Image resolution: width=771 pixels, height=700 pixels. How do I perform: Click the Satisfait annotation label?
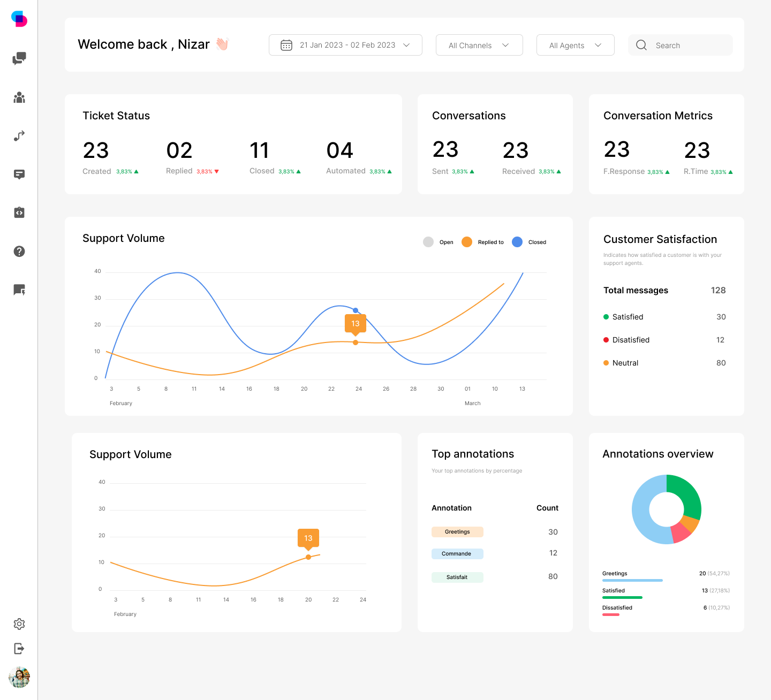pos(457,577)
